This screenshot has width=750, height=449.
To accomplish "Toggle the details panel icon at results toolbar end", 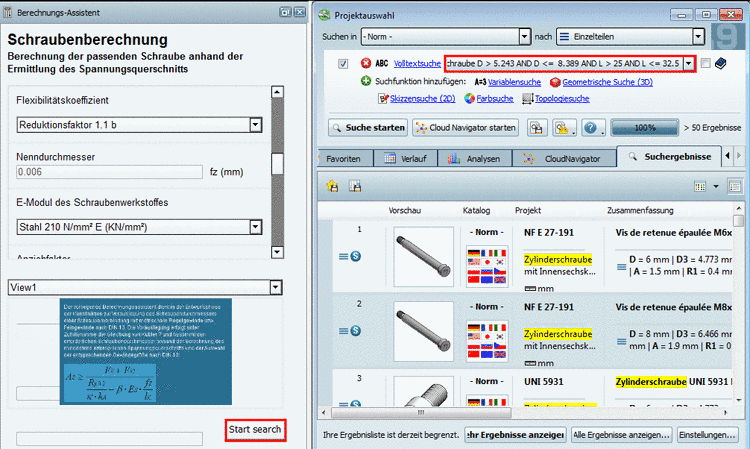I will [735, 186].
